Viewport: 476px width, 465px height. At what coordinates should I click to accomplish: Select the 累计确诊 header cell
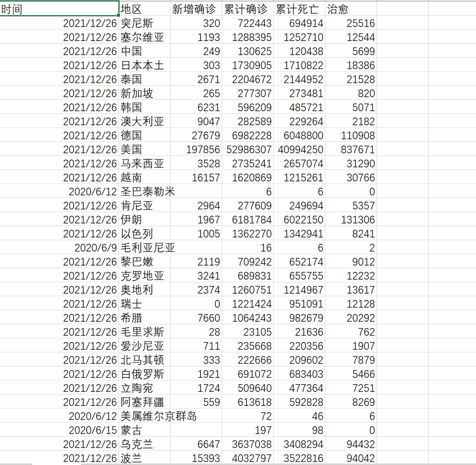pos(247,9)
